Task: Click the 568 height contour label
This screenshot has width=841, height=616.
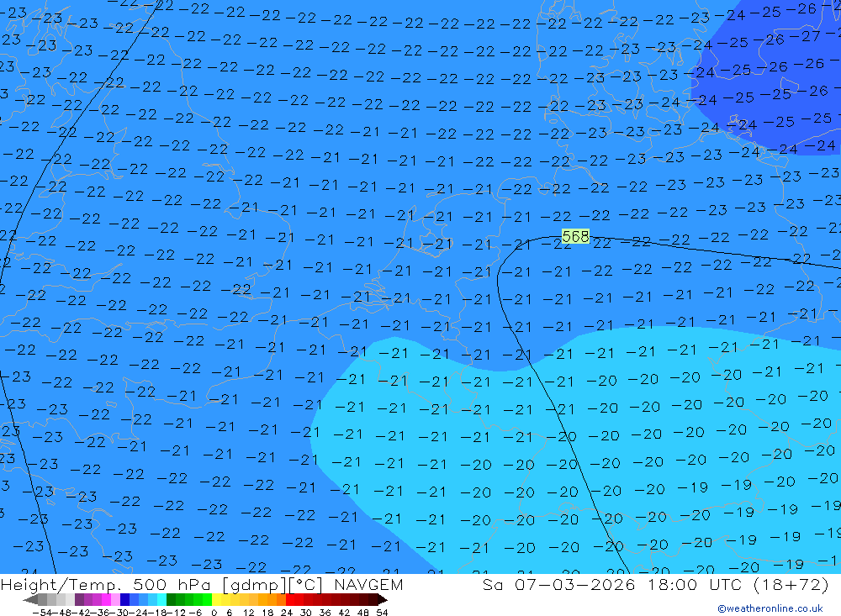Action: coord(575,236)
